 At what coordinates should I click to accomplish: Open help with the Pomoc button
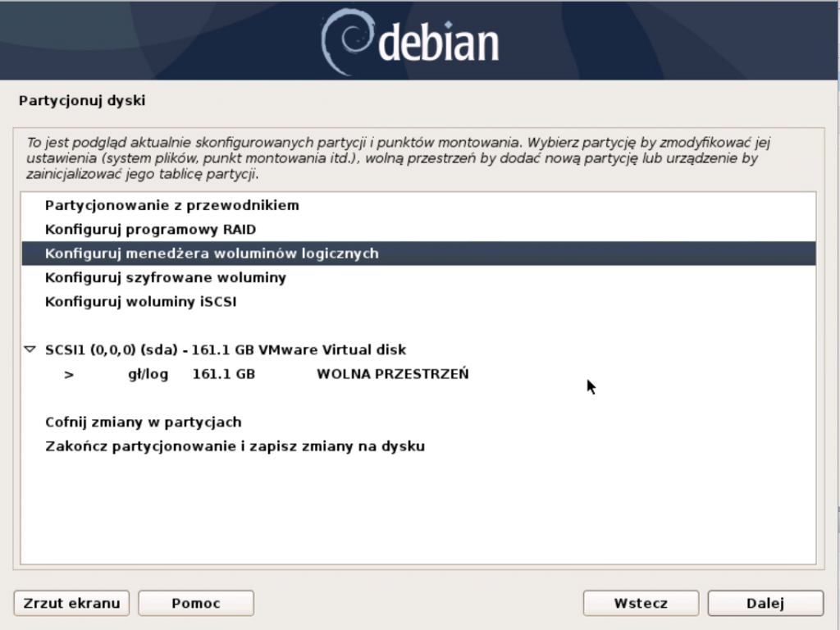coord(196,603)
